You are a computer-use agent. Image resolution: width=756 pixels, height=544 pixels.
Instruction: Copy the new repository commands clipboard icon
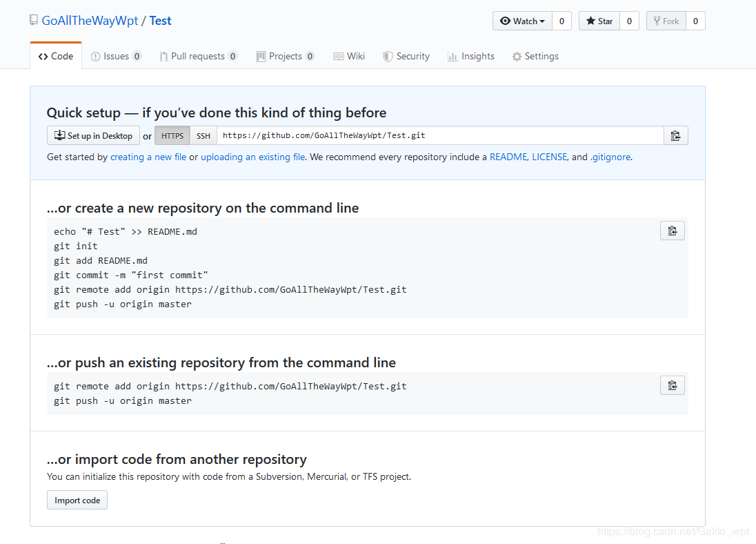point(672,231)
